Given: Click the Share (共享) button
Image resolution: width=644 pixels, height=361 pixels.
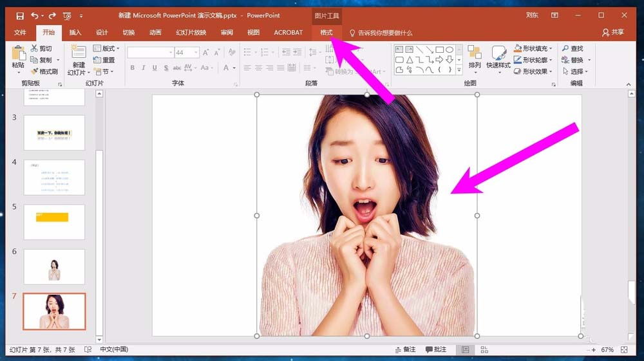Looking at the screenshot, I should [x=612, y=33].
